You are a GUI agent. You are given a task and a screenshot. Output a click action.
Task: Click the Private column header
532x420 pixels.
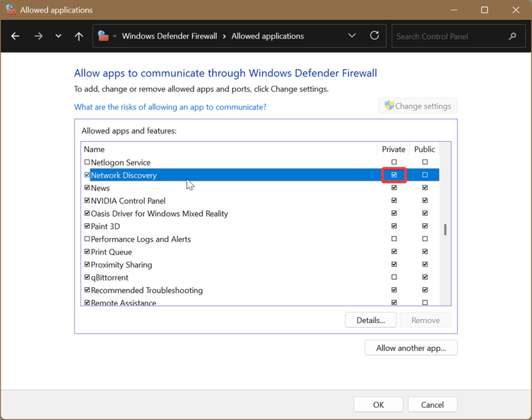pos(394,149)
